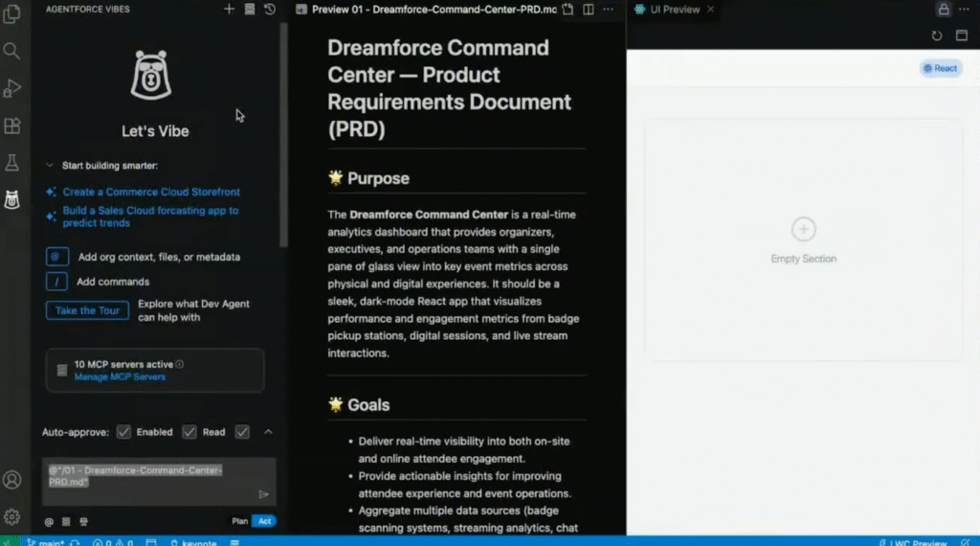The height and width of the screenshot is (546, 980).
Task: Open chat history clock icon
Action: tap(270, 9)
